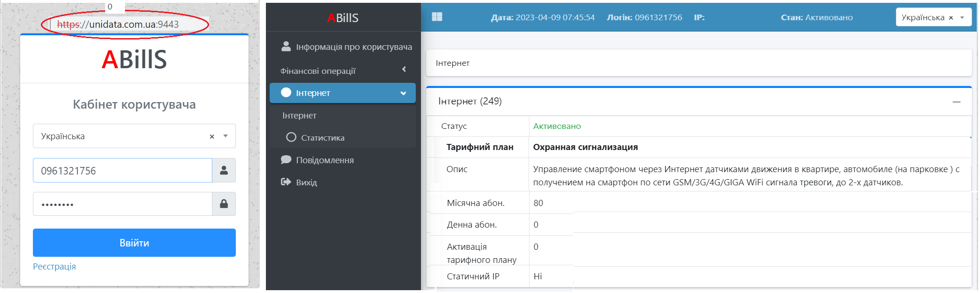Click the grid menu icon in top bar
Image resolution: width=980 pixels, height=293 pixels.
(x=437, y=17)
